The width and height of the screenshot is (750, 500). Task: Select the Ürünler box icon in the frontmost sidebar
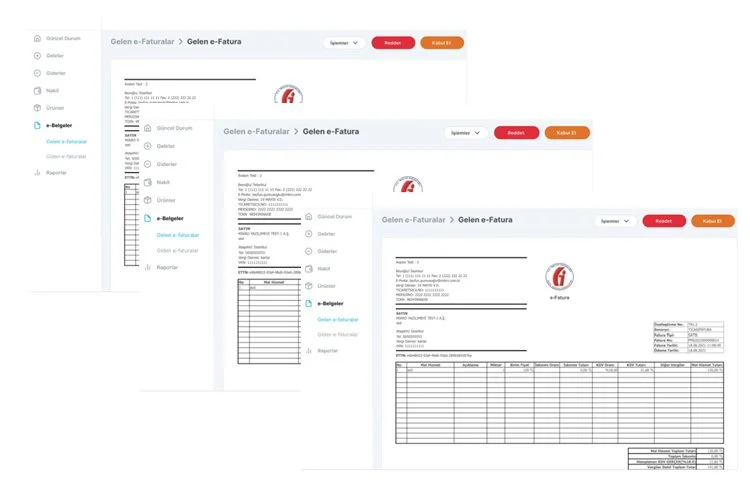click(308, 285)
